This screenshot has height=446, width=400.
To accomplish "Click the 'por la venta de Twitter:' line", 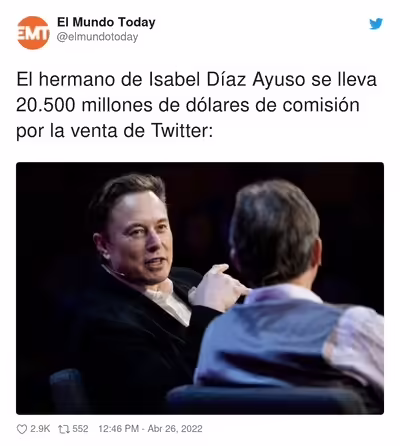I will (x=114, y=131).
